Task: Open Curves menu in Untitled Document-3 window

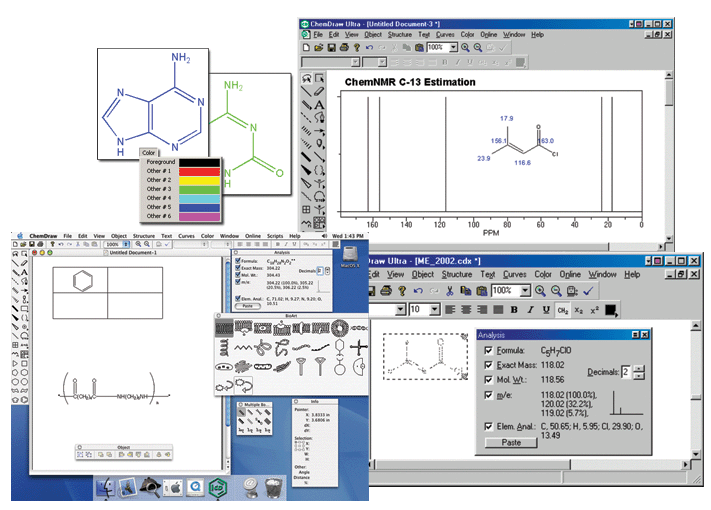Action: click(x=445, y=34)
